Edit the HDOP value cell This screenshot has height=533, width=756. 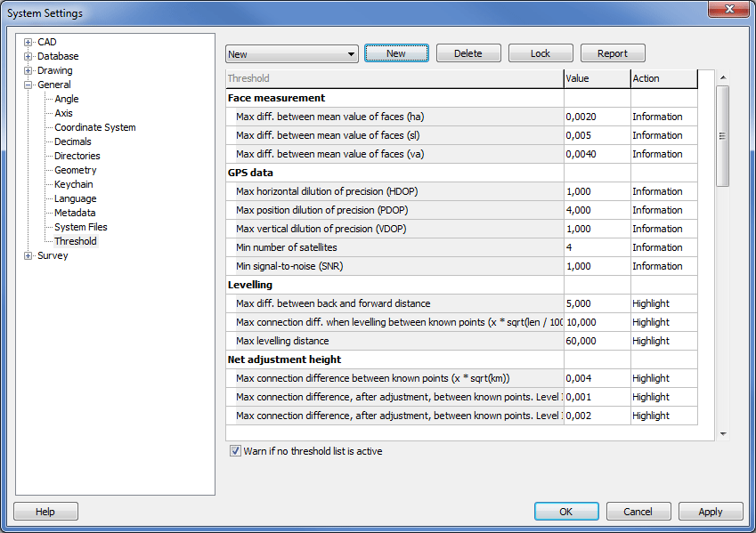click(x=597, y=191)
